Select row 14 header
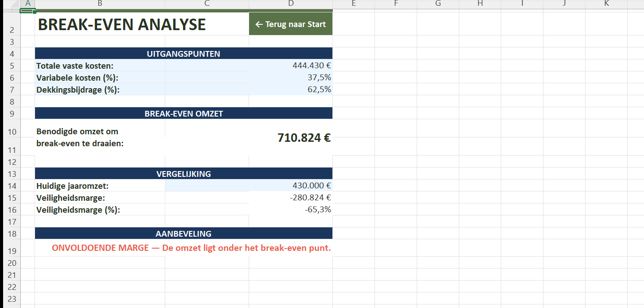Screen dimensions: 644x308 click(12, 186)
